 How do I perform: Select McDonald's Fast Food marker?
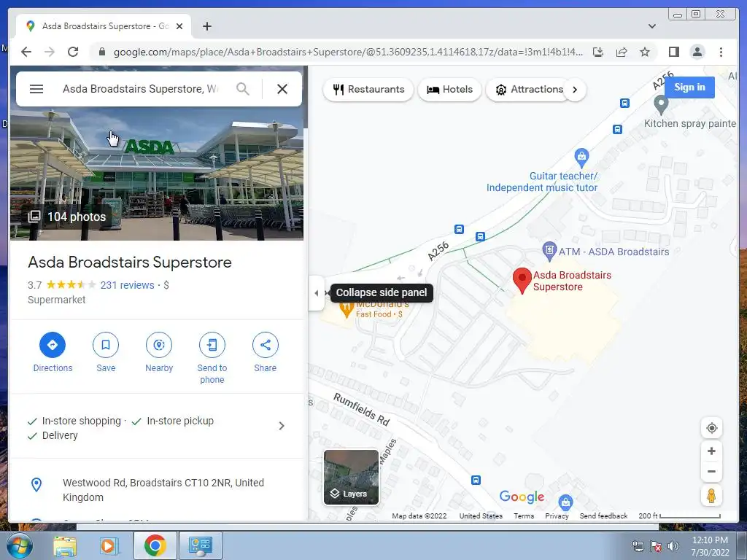click(347, 309)
